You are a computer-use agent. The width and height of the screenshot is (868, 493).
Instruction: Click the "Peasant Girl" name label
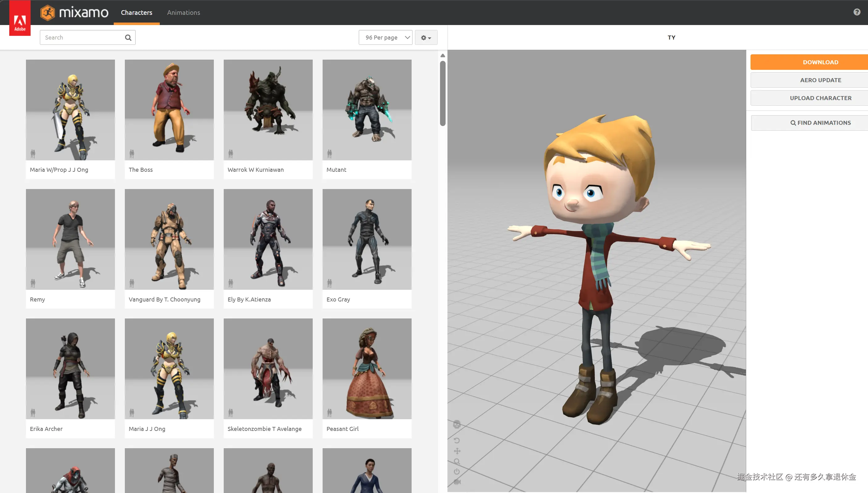point(342,429)
